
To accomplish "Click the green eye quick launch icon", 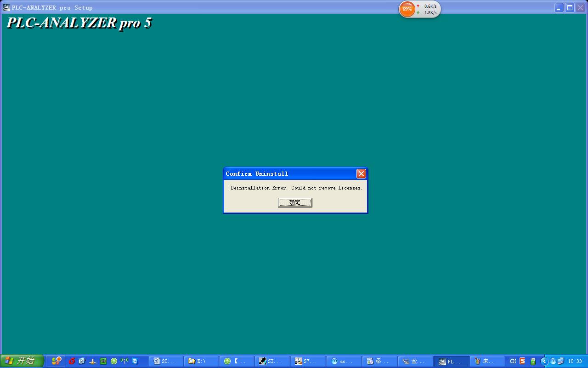I will tap(103, 361).
